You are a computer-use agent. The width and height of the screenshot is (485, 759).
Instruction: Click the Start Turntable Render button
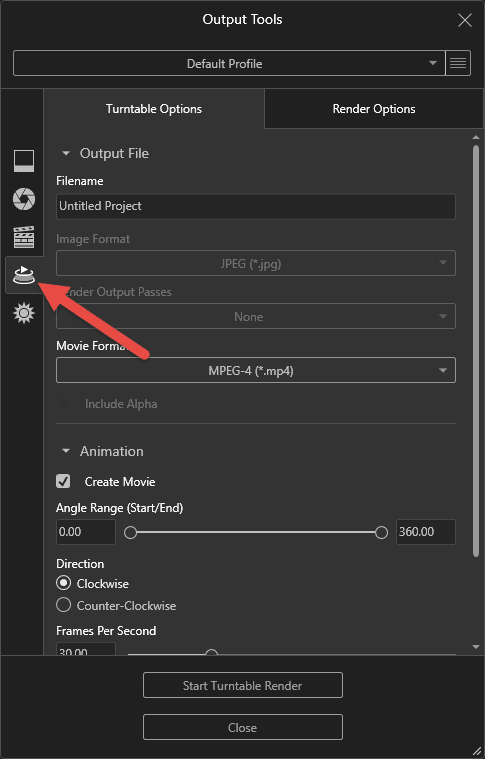point(242,685)
